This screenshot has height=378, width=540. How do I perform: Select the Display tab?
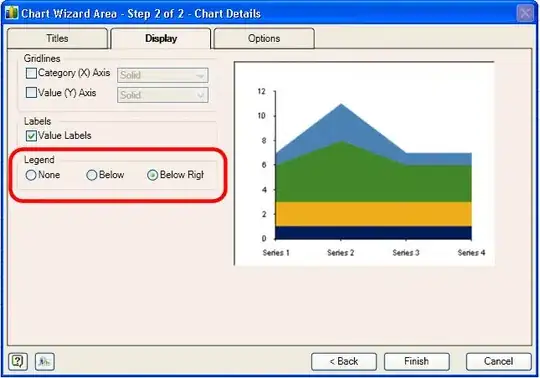click(x=161, y=38)
